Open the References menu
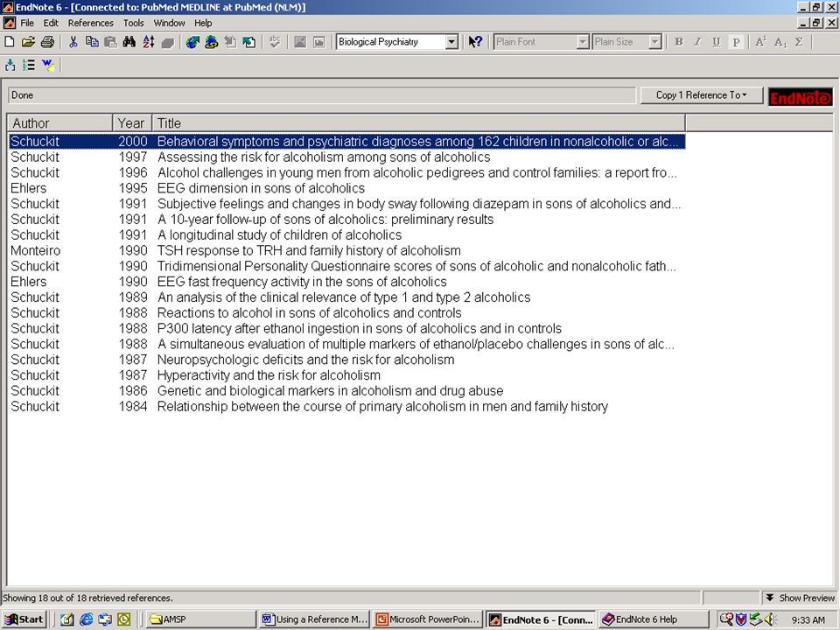 90,23
